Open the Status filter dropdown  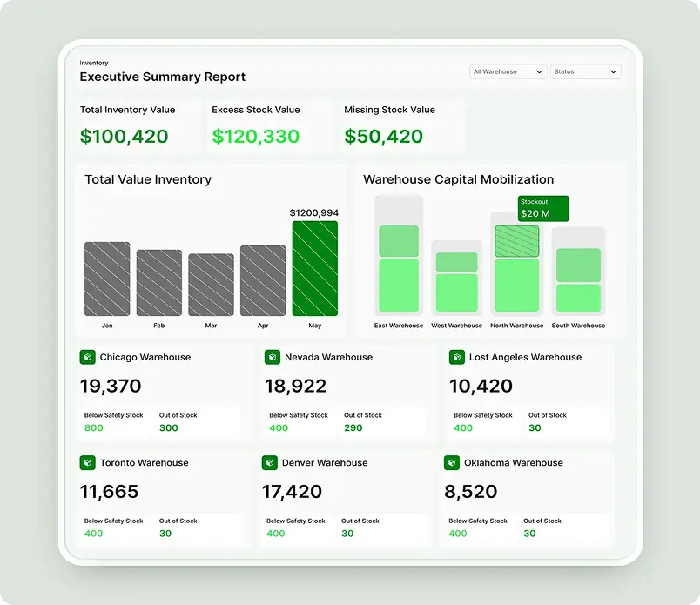pyautogui.click(x=585, y=71)
